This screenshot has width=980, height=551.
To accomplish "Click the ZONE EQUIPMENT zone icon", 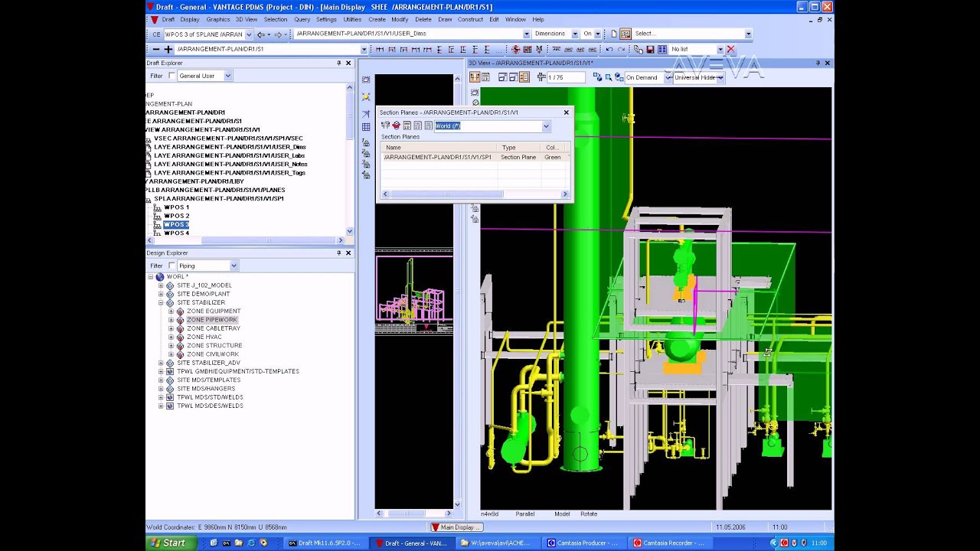I will tap(180, 311).
